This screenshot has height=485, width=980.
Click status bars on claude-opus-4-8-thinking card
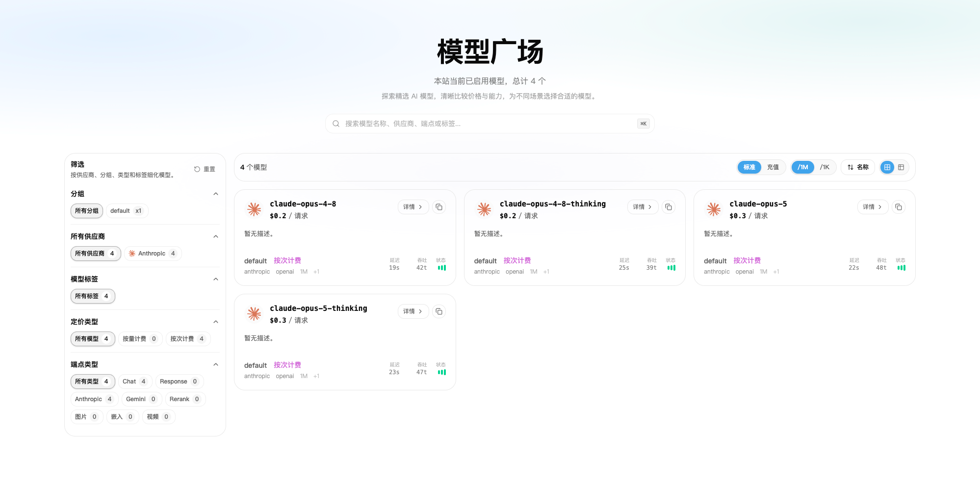[x=671, y=268]
